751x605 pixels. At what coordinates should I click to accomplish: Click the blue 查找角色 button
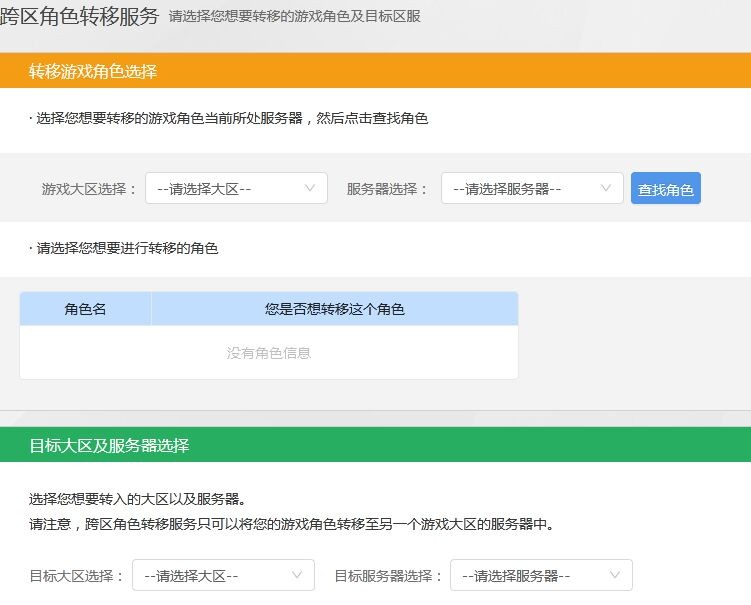coord(665,188)
